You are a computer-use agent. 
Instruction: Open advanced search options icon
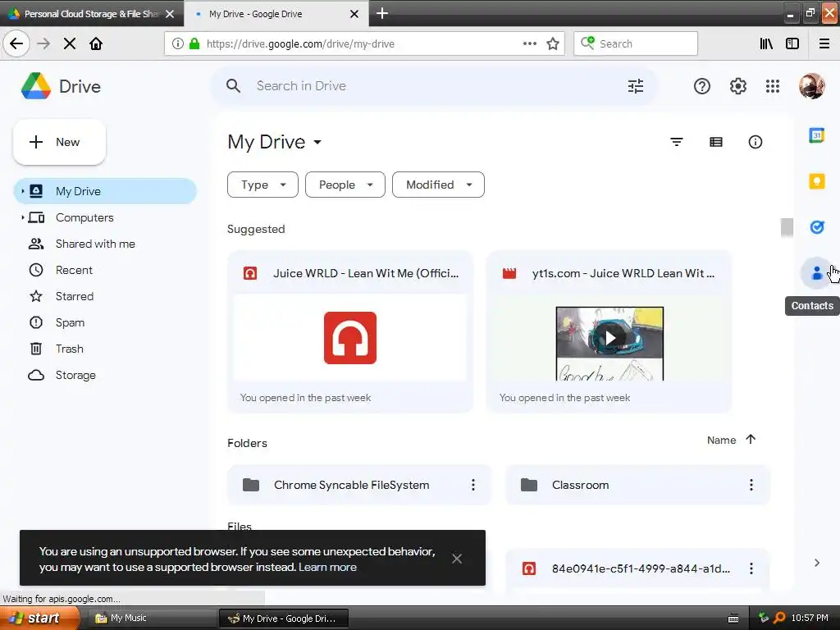[x=636, y=86]
